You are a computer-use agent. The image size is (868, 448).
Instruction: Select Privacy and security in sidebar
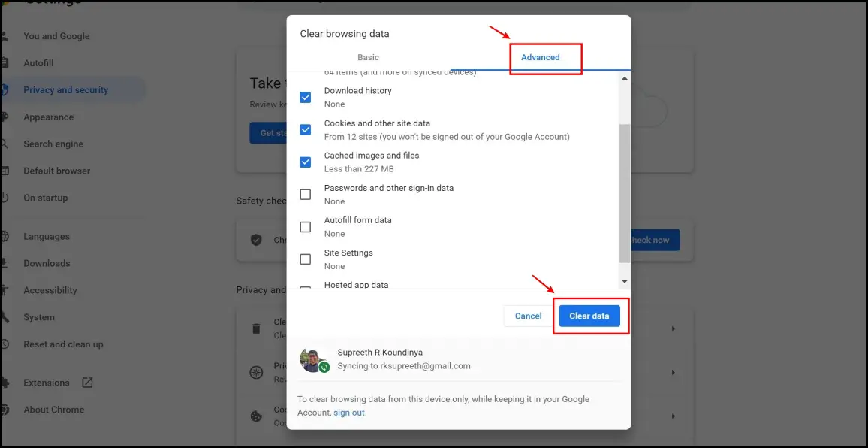click(x=66, y=89)
